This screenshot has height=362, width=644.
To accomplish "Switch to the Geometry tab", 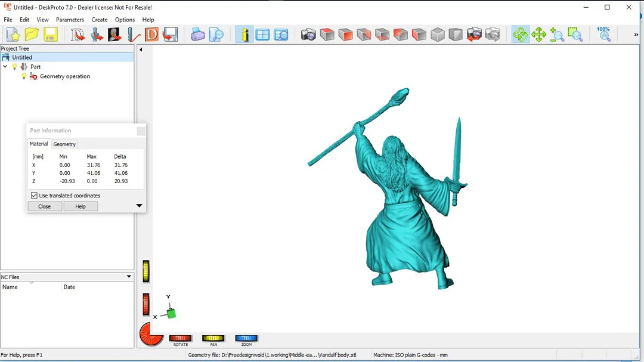I will pos(64,144).
